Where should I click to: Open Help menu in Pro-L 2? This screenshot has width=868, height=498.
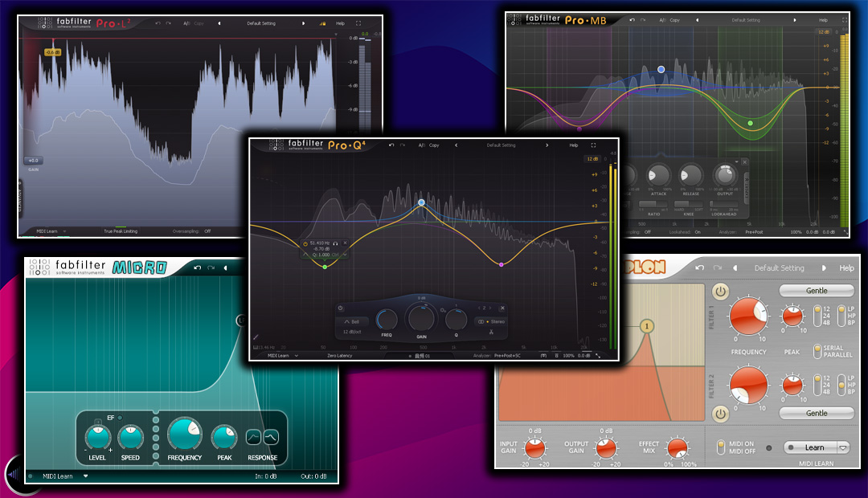340,23
